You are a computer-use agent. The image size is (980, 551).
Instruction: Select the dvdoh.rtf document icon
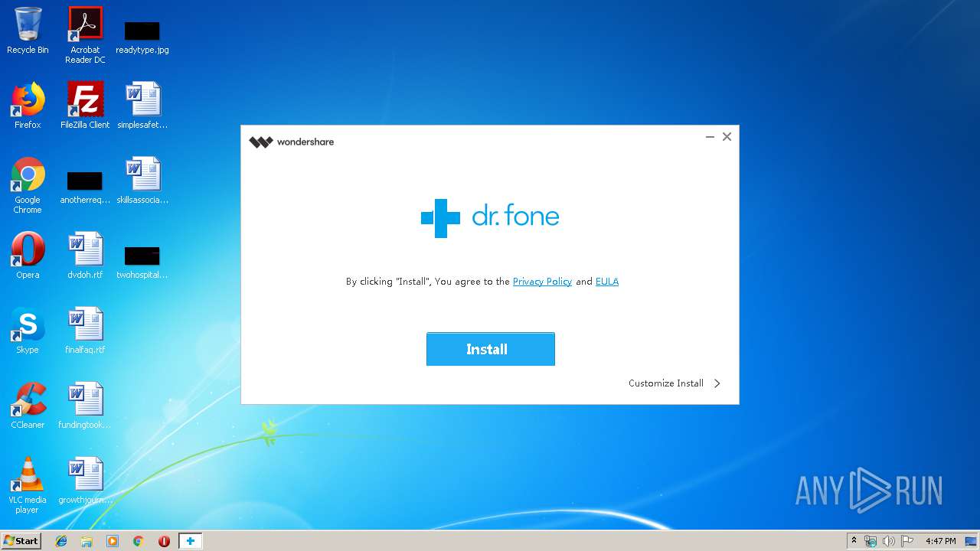pos(85,256)
